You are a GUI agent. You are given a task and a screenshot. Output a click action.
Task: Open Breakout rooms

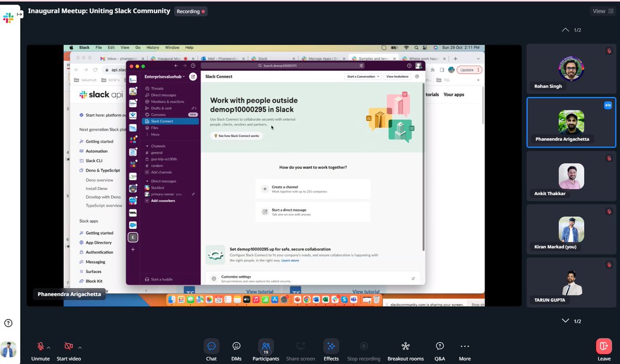(x=405, y=350)
